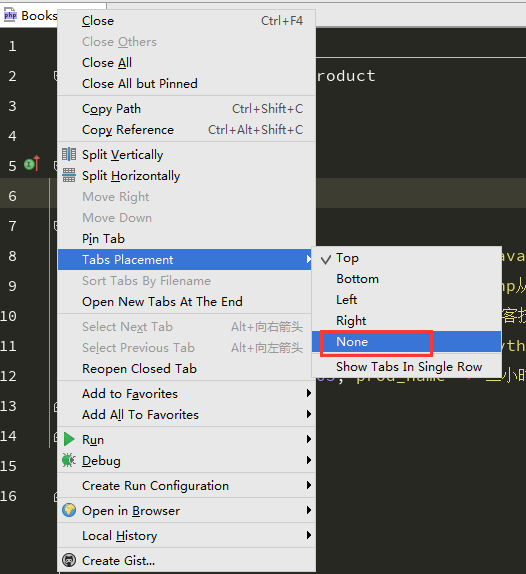The image size is (526, 574).
Task: Select Copy Reference menu entry
Action: tap(186, 130)
